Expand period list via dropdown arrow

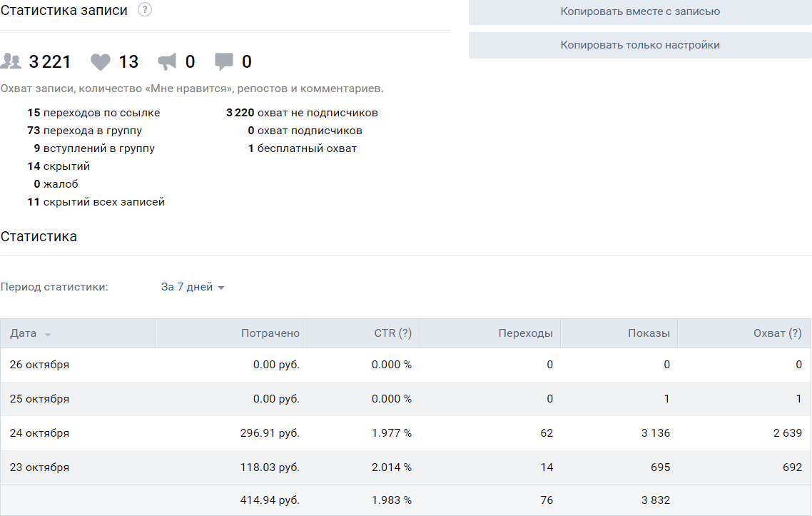(221, 288)
